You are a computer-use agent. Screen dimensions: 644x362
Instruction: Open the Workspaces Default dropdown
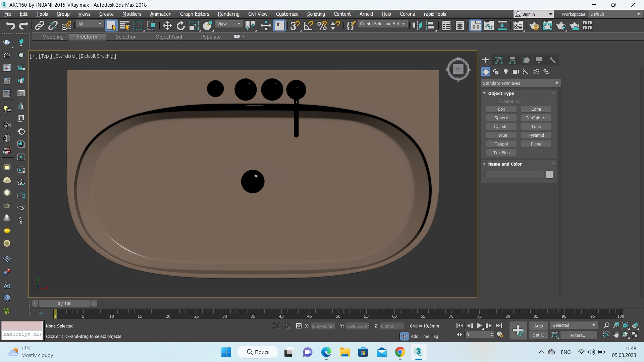coord(615,14)
